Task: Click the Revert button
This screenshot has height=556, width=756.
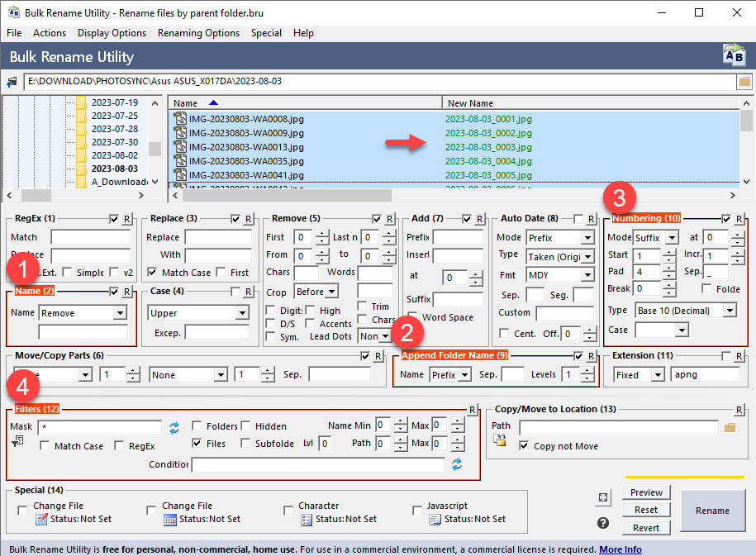Action: [646, 528]
